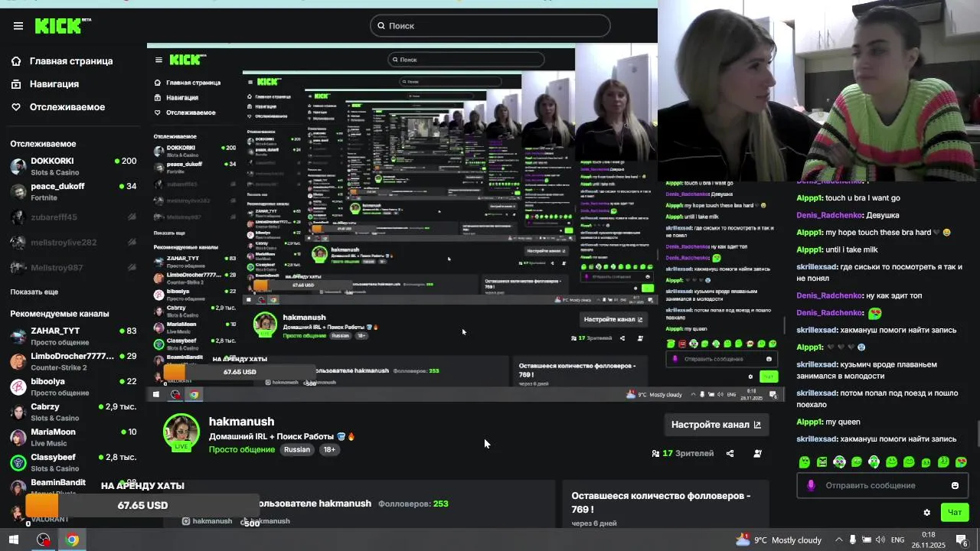Image resolution: width=980 pixels, height=551 pixels.
Task: Open peace_dukoff followed channel
Action: pos(73,191)
